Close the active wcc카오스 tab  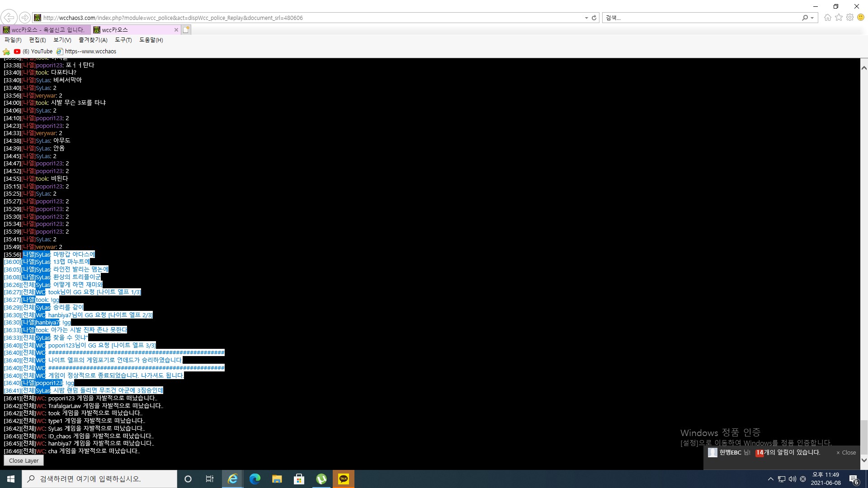176,30
